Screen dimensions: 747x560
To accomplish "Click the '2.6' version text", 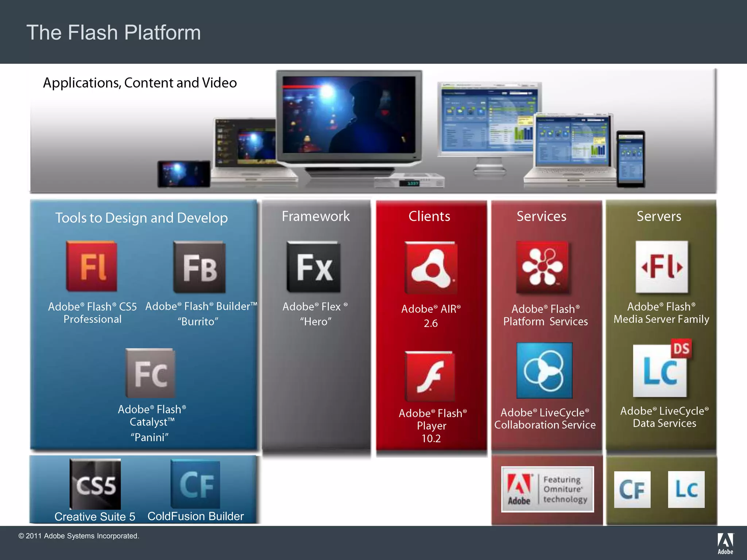I will [431, 323].
